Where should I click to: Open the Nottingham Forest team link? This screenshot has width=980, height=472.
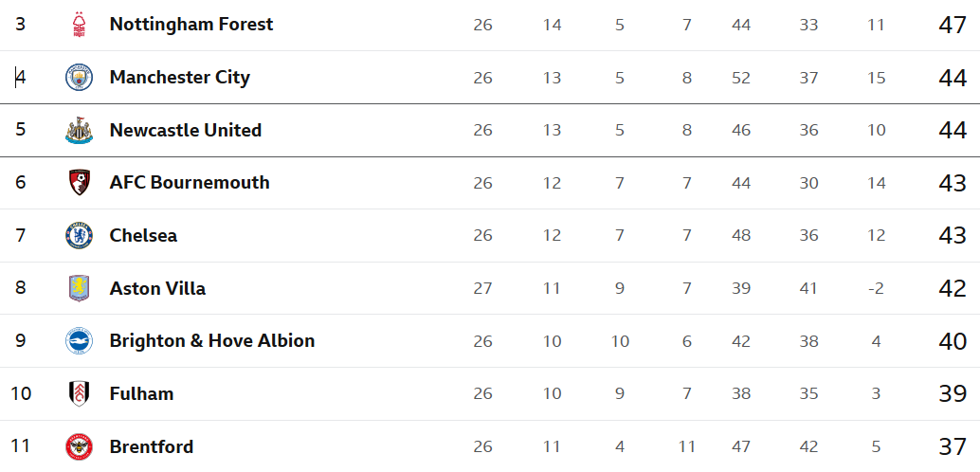click(x=191, y=25)
